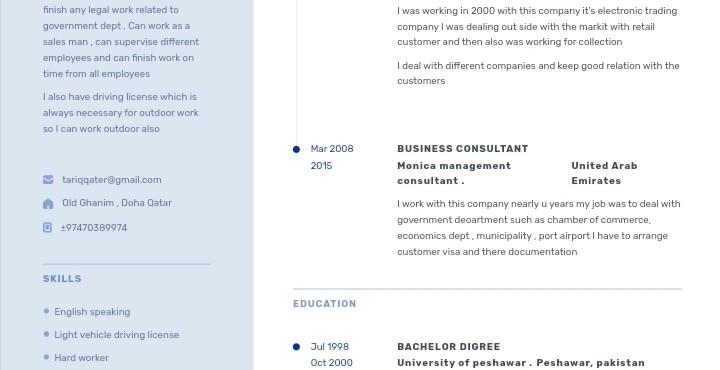720x370 pixels.
Task: Click the Light vehicle driving license bullet
Action: (46, 334)
